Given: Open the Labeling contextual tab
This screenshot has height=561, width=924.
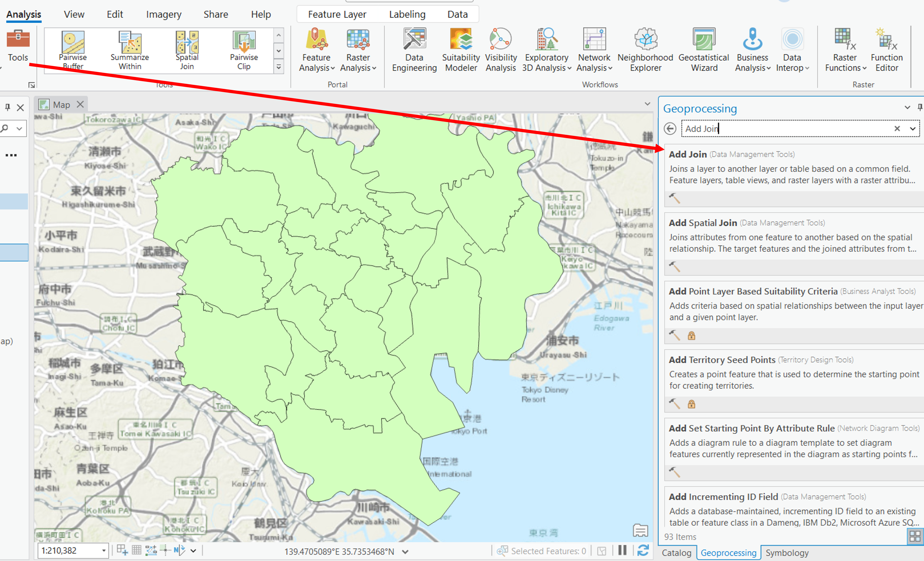Looking at the screenshot, I should point(407,14).
